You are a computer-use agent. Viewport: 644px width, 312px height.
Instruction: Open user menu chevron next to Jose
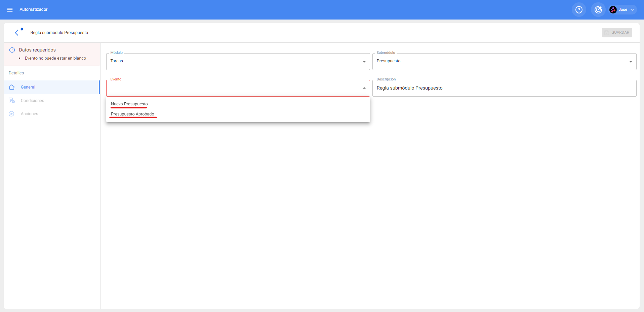click(632, 10)
